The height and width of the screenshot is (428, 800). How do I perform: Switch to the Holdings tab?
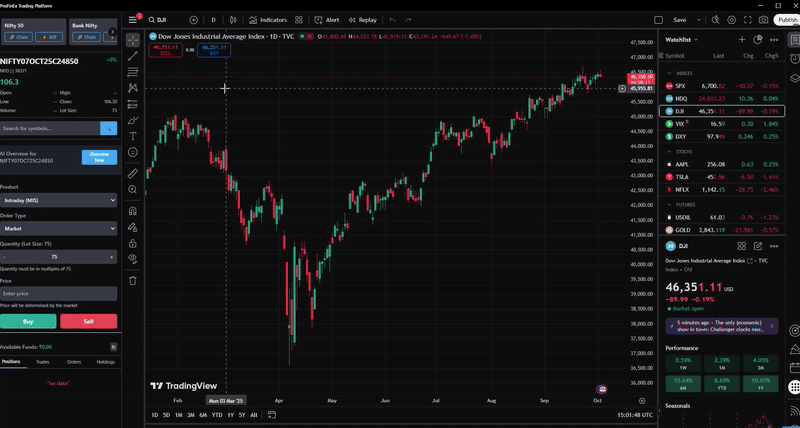click(x=106, y=362)
